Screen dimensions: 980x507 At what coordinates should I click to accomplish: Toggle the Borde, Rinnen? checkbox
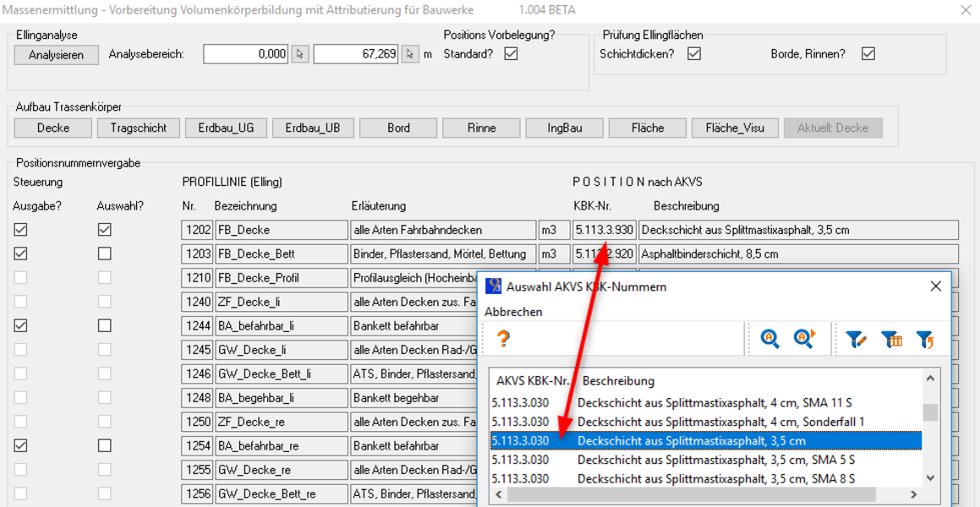[x=868, y=54]
